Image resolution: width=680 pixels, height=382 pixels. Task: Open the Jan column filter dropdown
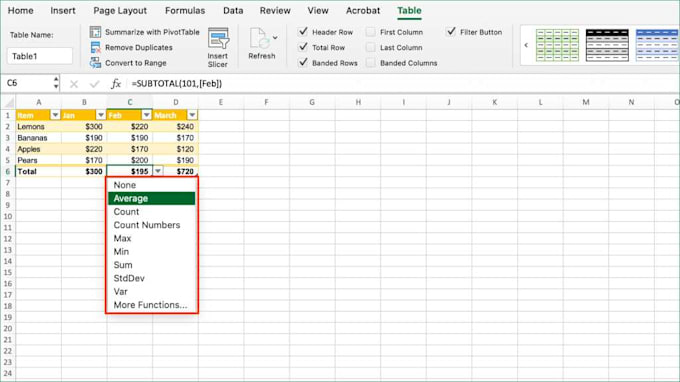pos(101,115)
